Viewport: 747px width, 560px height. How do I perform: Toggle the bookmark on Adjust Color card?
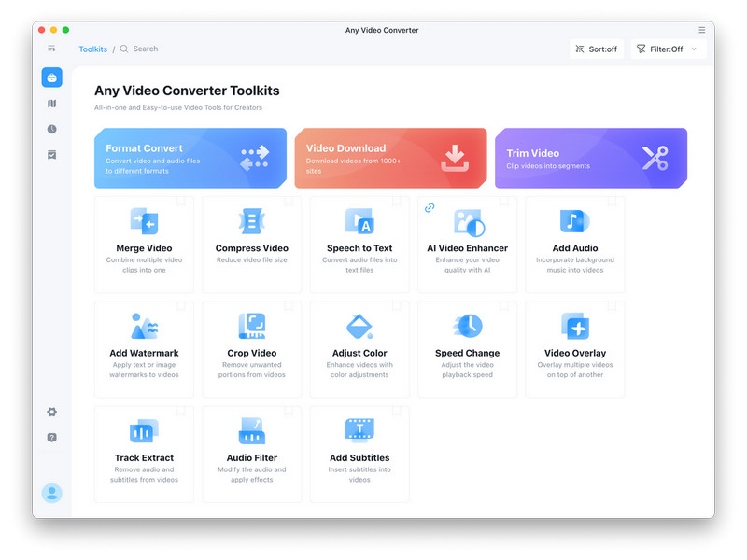tap(397, 306)
